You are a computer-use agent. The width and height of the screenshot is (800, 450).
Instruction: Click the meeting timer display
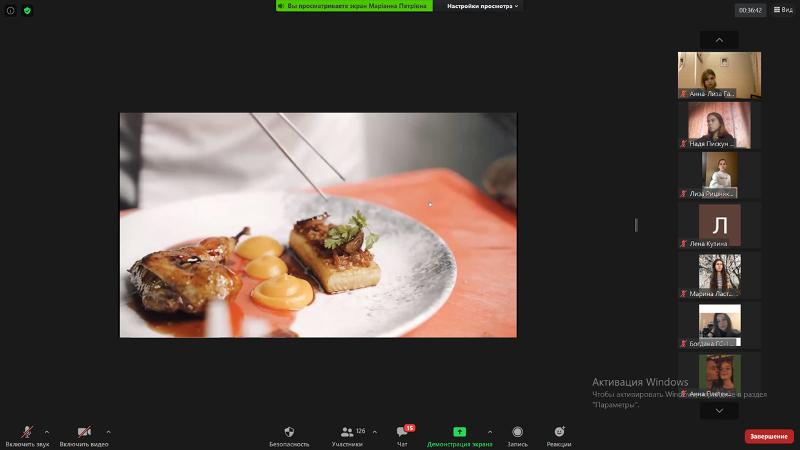(750, 10)
